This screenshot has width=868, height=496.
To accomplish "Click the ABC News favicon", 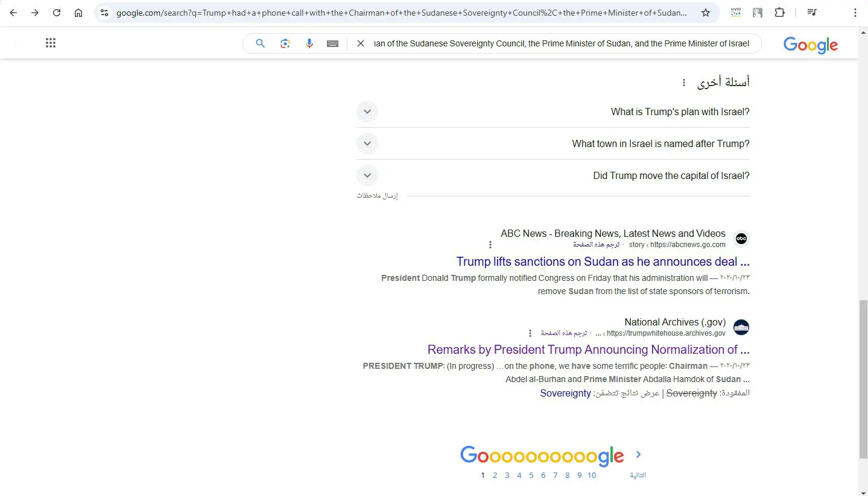I will (x=741, y=239).
